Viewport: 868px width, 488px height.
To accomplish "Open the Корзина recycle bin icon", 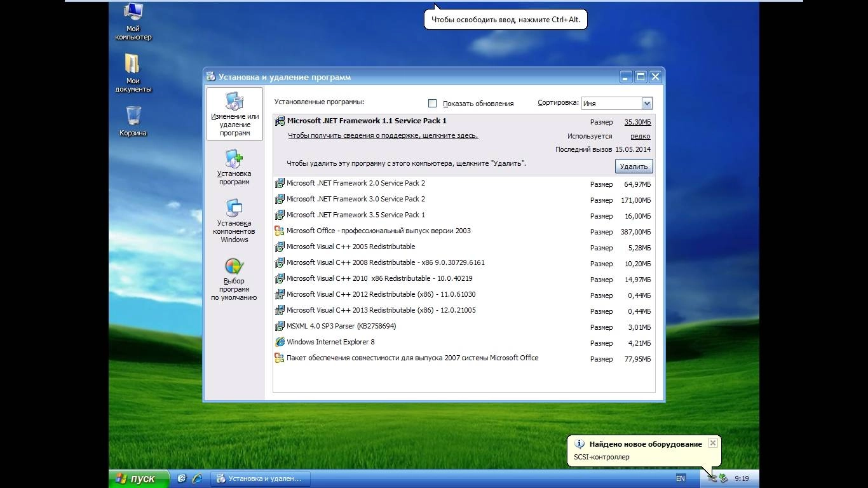I will pyautogui.click(x=133, y=121).
